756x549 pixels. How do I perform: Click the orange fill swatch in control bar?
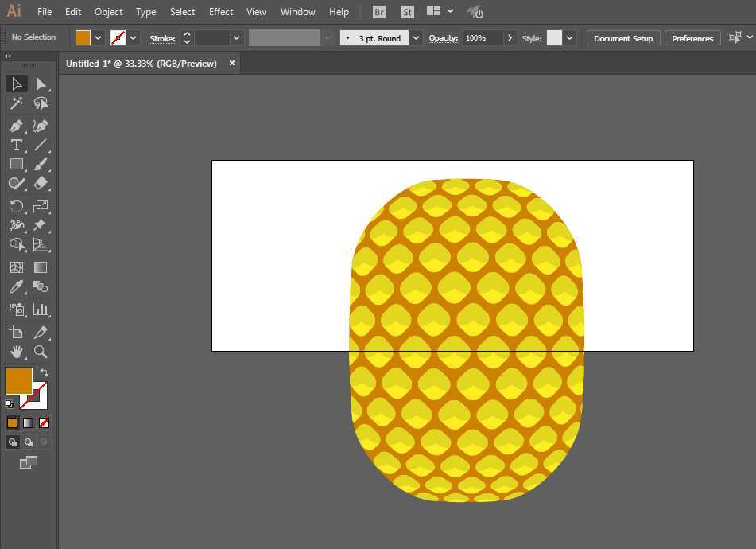coord(83,38)
